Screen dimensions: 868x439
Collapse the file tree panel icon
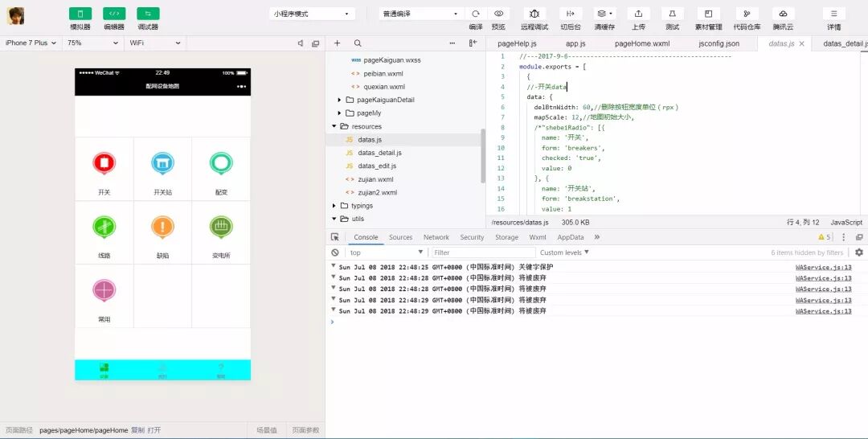click(473, 43)
